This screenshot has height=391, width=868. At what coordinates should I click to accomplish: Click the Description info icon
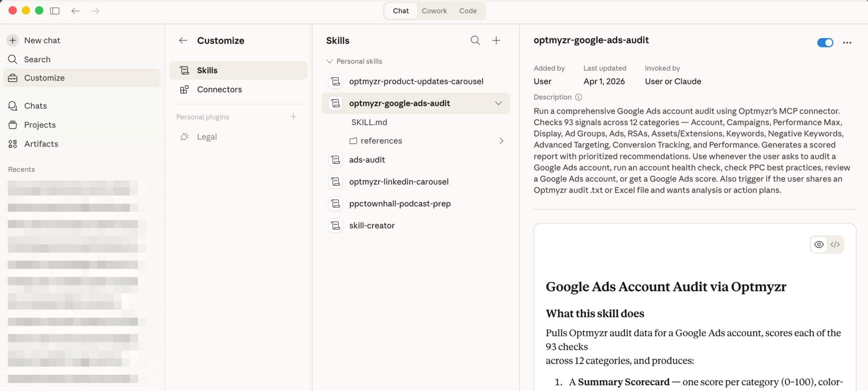click(x=579, y=98)
